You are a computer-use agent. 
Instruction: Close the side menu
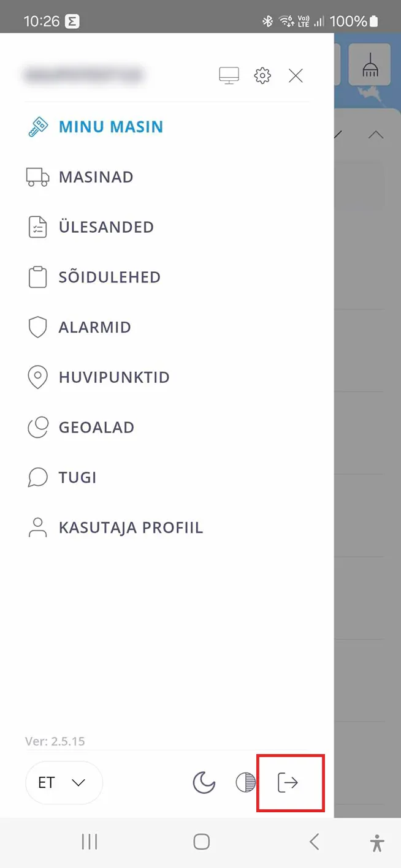point(296,75)
